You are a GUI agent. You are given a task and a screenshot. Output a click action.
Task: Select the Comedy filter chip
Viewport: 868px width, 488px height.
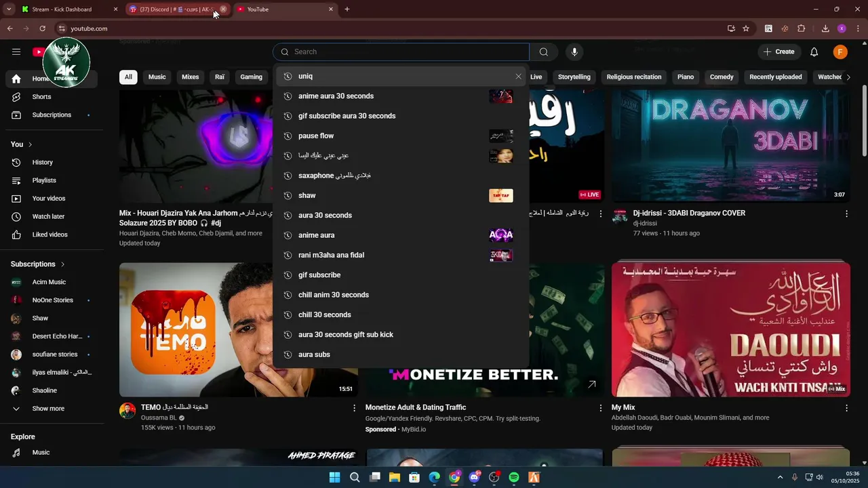point(722,77)
